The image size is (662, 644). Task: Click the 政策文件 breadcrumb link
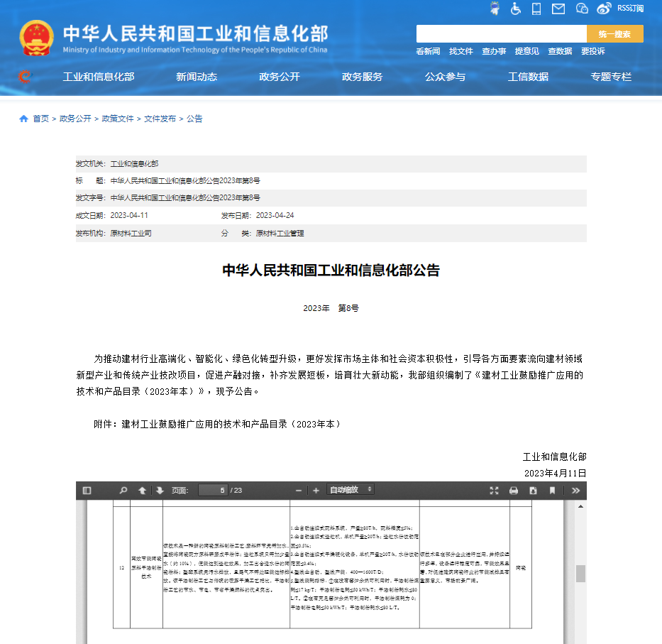click(x=118, y=119)
